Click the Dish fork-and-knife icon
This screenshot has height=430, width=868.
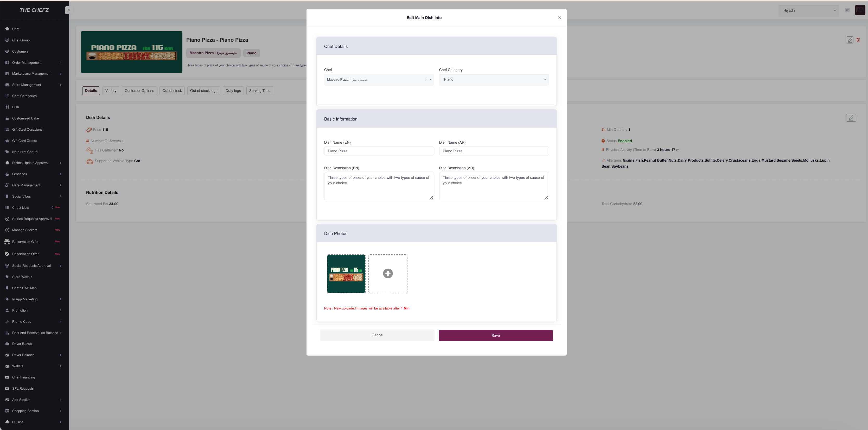coord(7,107)
